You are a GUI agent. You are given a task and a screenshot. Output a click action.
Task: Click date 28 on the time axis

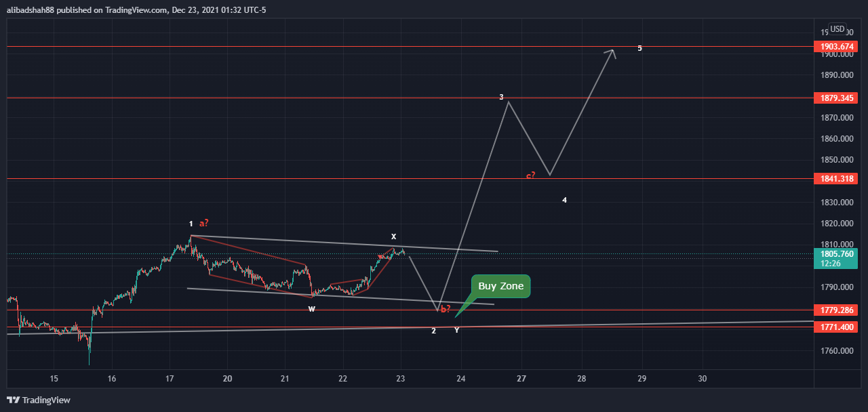coord(582,378)
